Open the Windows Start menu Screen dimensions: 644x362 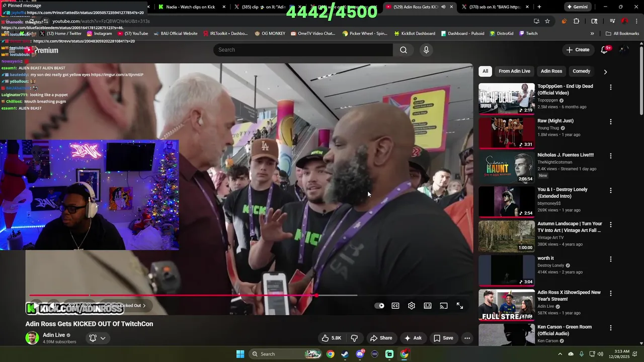[x=240, y=354]
